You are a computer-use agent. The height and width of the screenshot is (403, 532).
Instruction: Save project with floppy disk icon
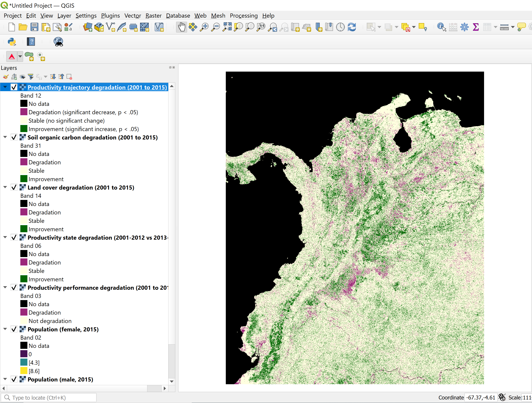(34, 27)
